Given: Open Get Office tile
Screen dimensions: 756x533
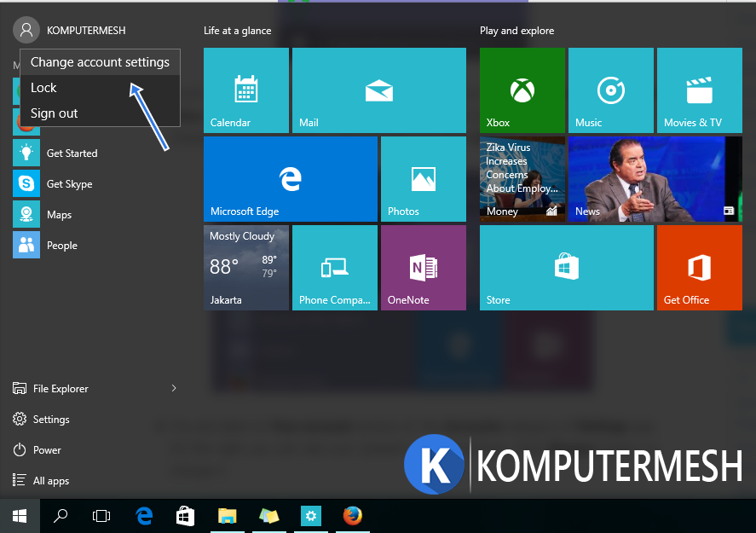Looking at the screenshot, I should pyautogui.click(x=699, y=268).
